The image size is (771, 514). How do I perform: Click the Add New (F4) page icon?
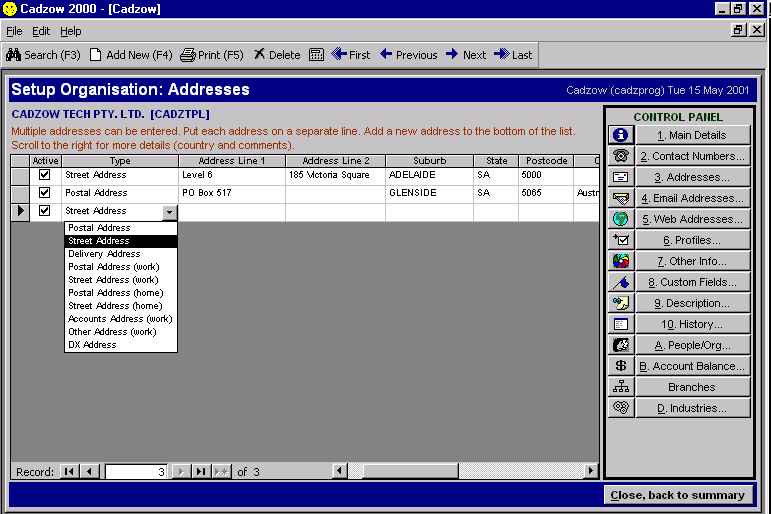tap(95, 55)
